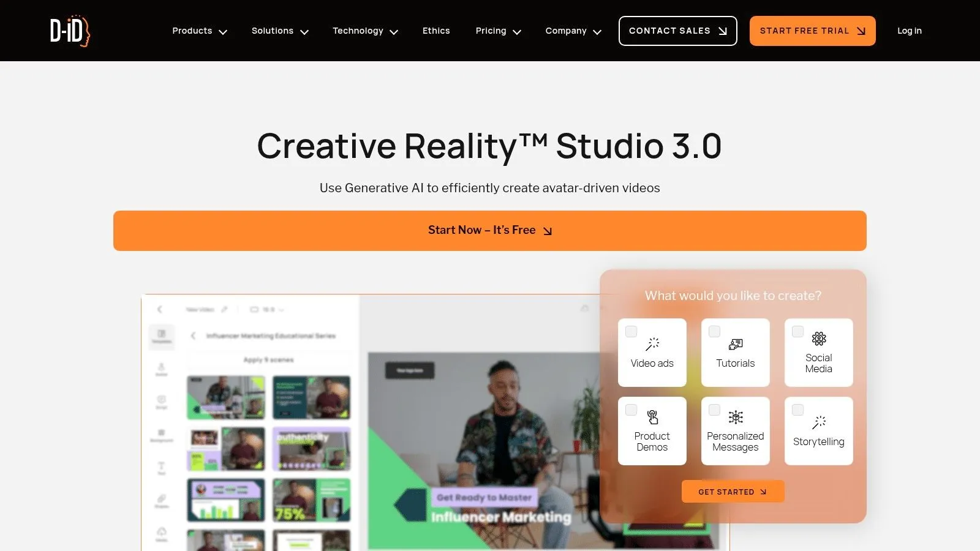Open the Ethics page from the navbar
The image size is (980, 551).
pyautogui.click(x=436, y=31)
